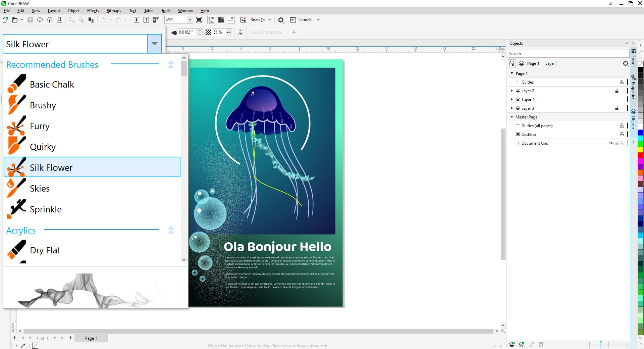Viewport: 644px width, 349px height.
Task: Open the Bitmaps menu
Action: click(114, 11)
